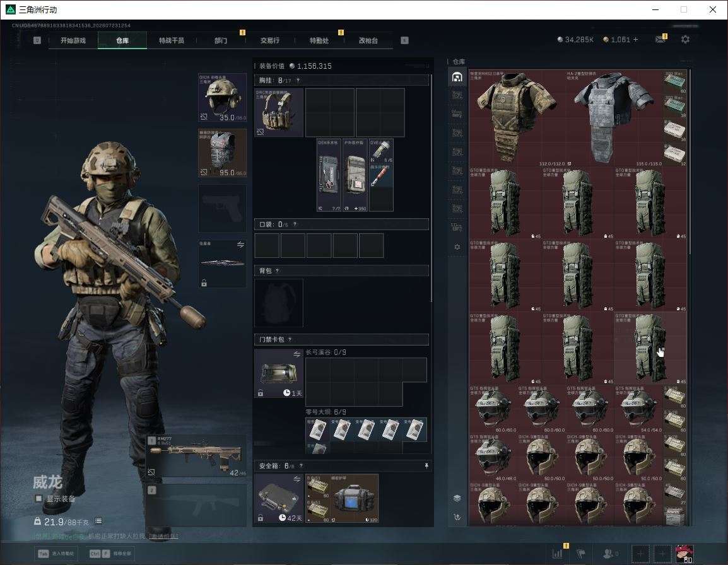The height and width of the screenshot is (565, 728).
Task: Click the statistics bar chart icon at bottom
Action: 557,553
